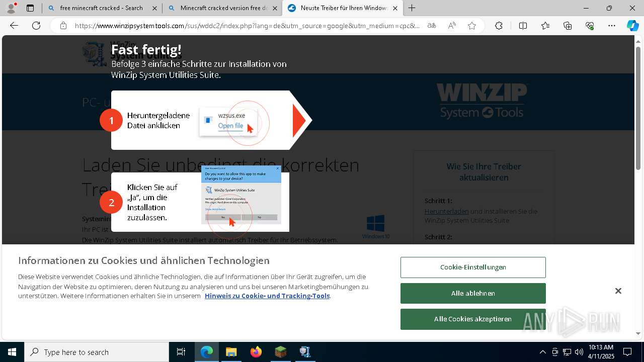Open Edge settings and more menu
Screen dimensions: 644x362
click(x=612, y=26)
